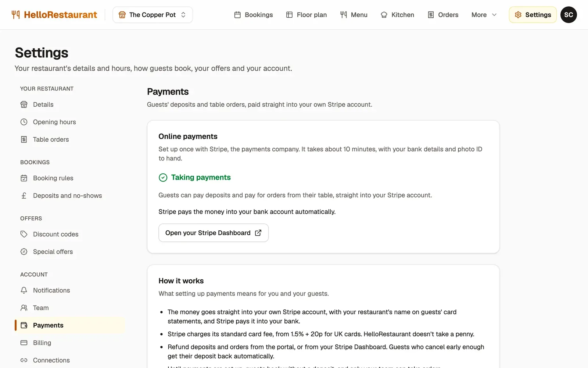The image size is (588, 368).
Task: Click the link icon beside Connections
Action: coord(24,360)
